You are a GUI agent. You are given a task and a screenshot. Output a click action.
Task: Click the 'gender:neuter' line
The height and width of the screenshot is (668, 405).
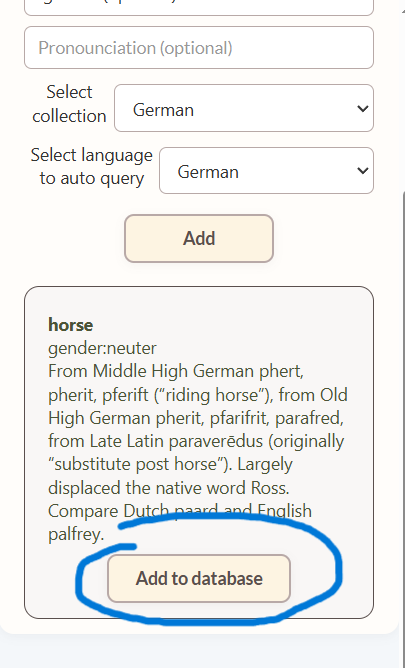tap(102, 348)
